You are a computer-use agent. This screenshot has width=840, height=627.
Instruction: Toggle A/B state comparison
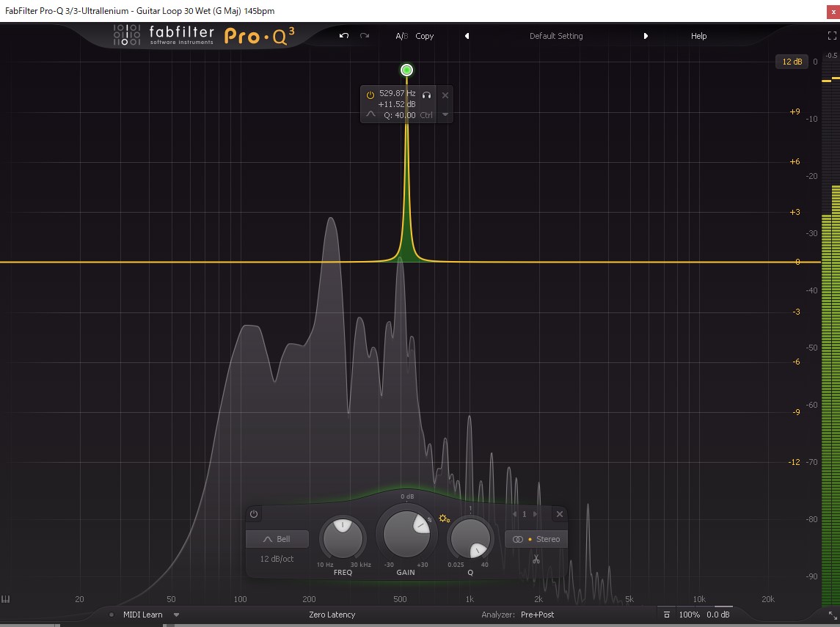pos(401,36)
